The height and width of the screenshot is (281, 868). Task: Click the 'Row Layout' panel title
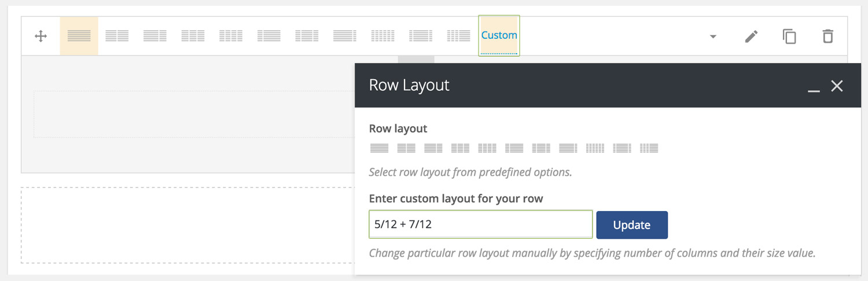pos(409,85)
